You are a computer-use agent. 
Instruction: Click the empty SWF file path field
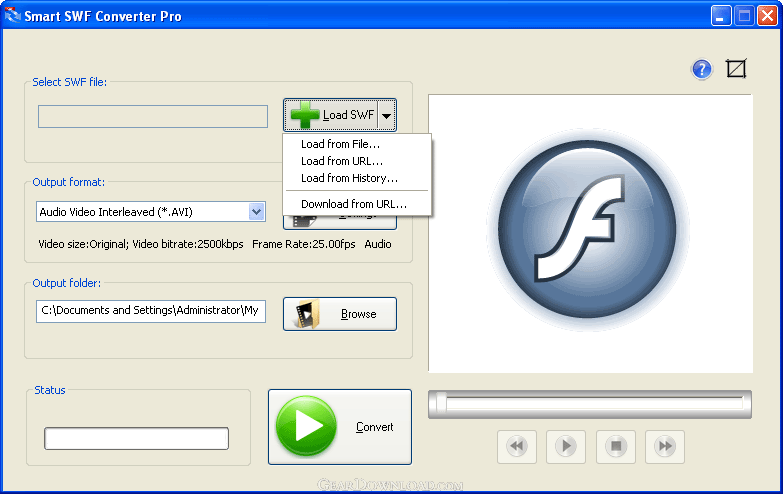click(x=153, y=116)
